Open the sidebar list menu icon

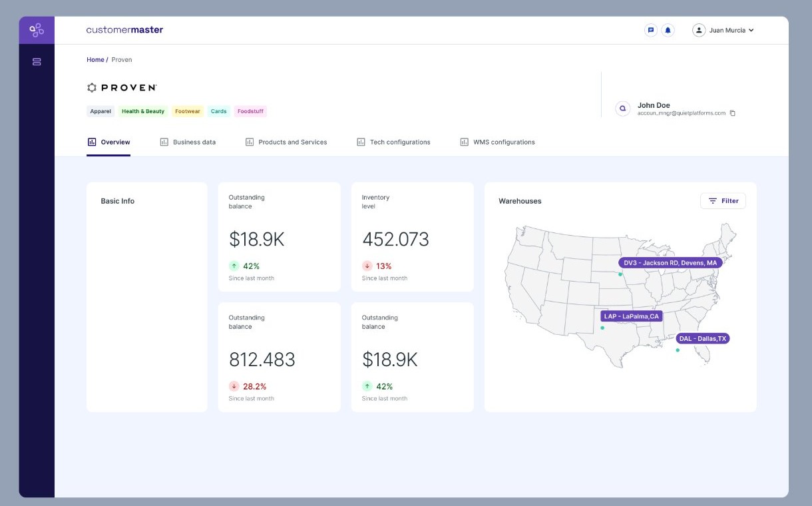(x=37, y=62)
